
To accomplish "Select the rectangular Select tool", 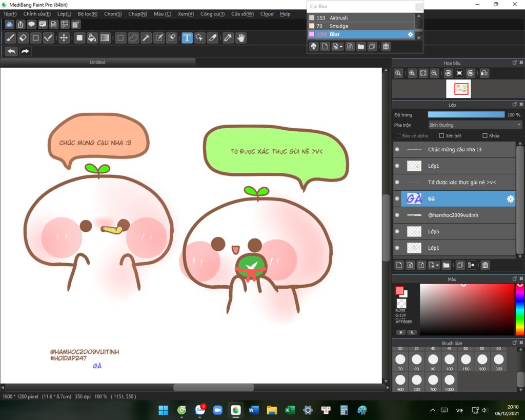I will tap(120, 38).
